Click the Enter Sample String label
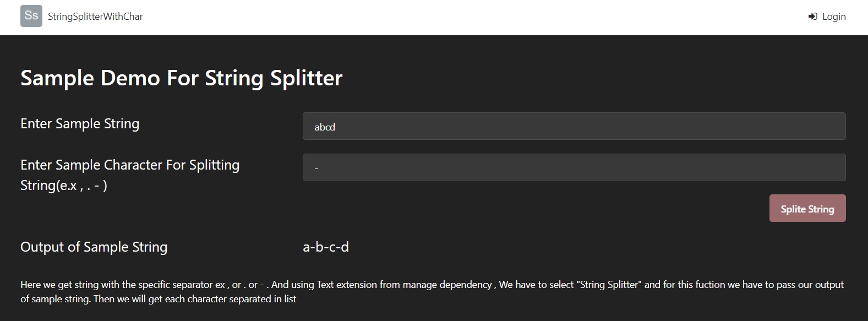This screenshot has width=868, height=321. 80,124
